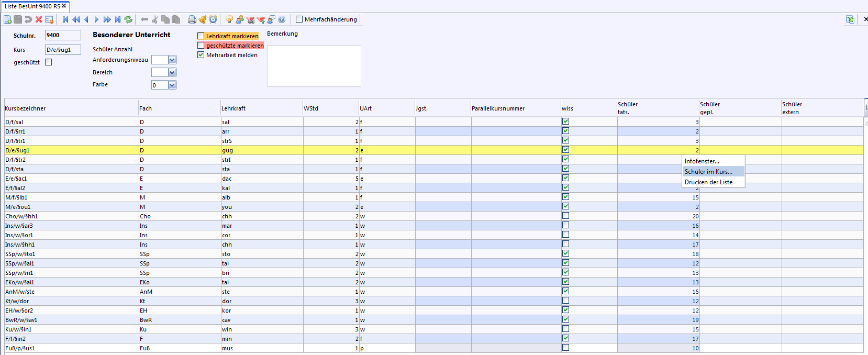868x355 pixels.
Task: Click the red filter with green arrow icon
Action: coord(261,19)
